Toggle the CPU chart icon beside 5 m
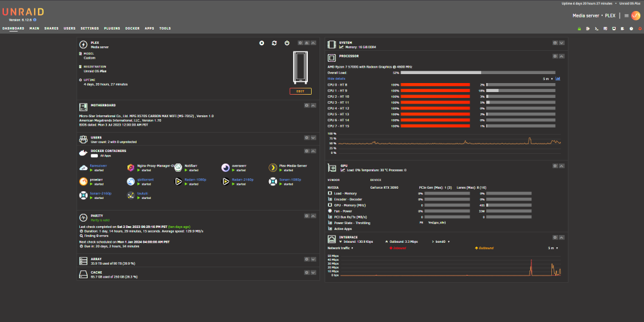Screen dimensions: 644x322 point(558,79)
